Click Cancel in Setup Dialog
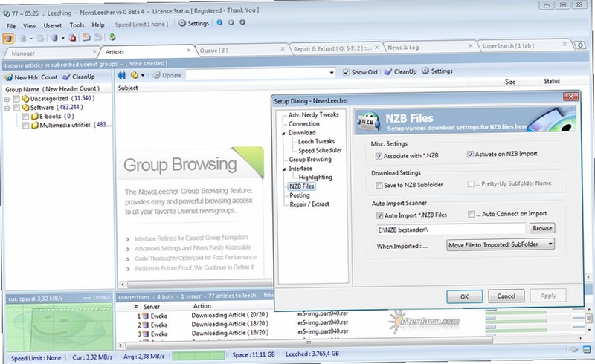 click(506, 296)
